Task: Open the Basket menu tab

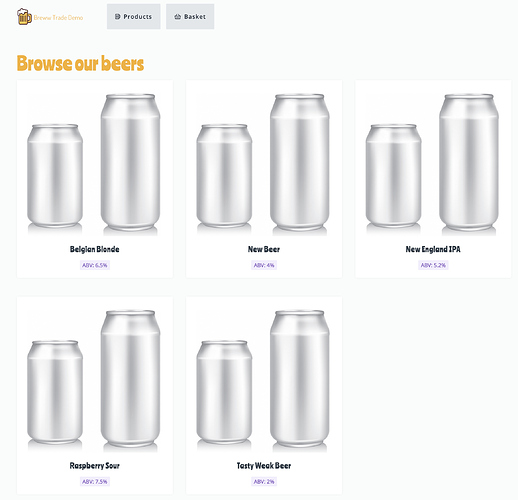Action: pyautogui.click(x=190, y=16)
